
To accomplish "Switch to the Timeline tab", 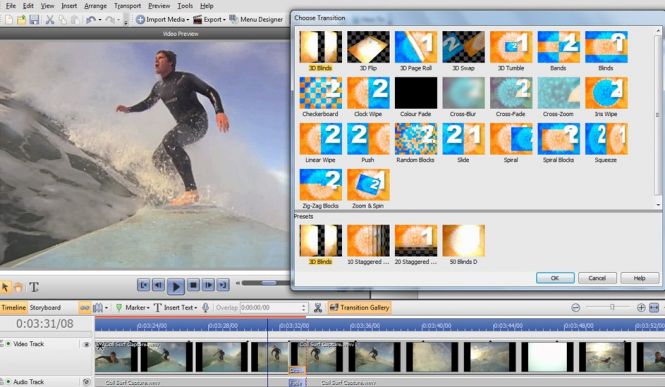I will [14, 308].
